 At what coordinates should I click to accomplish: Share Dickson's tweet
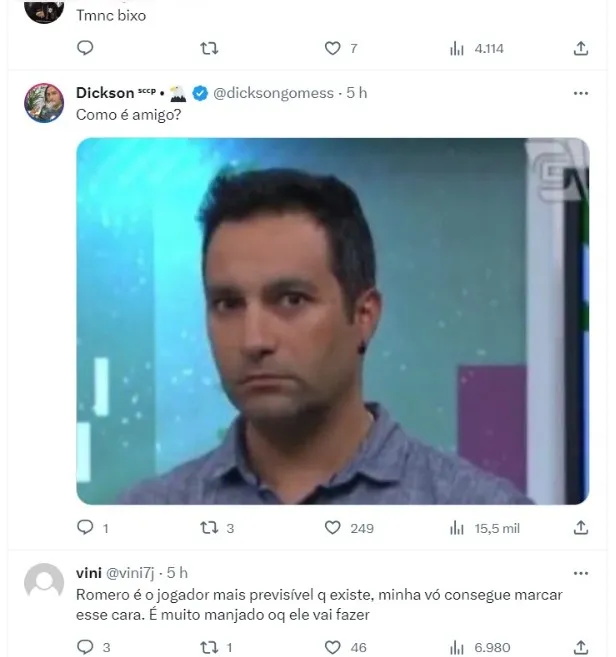coord(581,528)
